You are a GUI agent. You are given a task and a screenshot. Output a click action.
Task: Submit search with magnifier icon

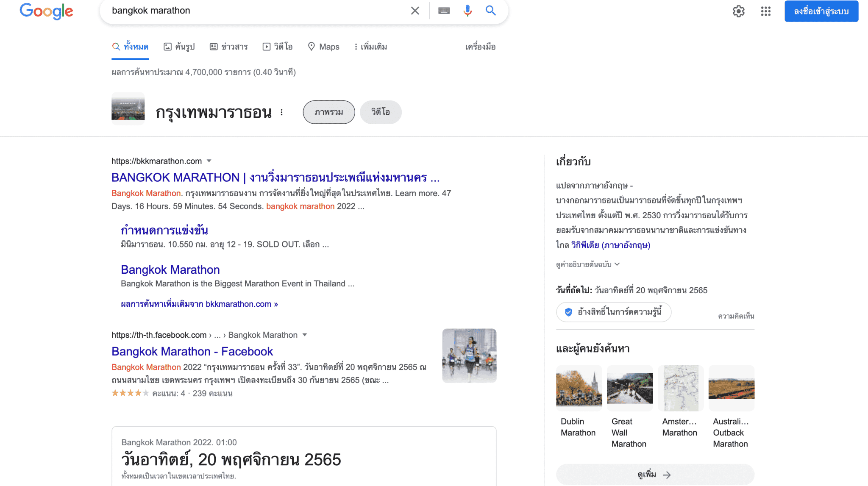click(x=491, y=11)
